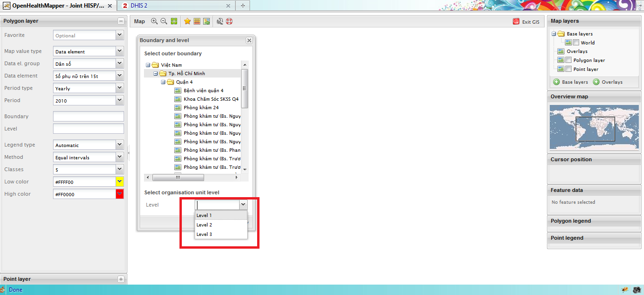The image size is (644, 295).
Task: Close the DHIS 2 browser tab
Action: click(228, 6)
